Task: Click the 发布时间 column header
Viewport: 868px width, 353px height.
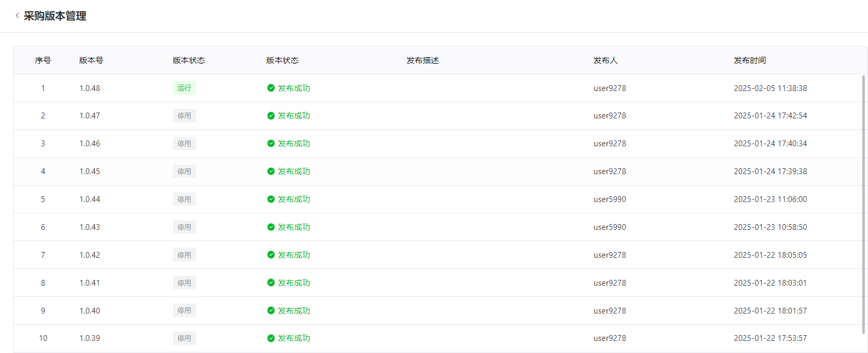Action: (750, 60)
